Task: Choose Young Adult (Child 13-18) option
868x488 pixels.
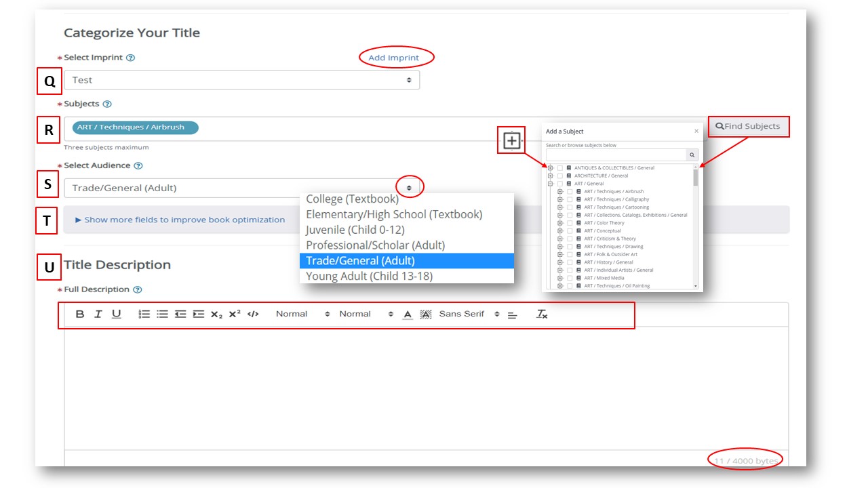Action: pos(407,276)
